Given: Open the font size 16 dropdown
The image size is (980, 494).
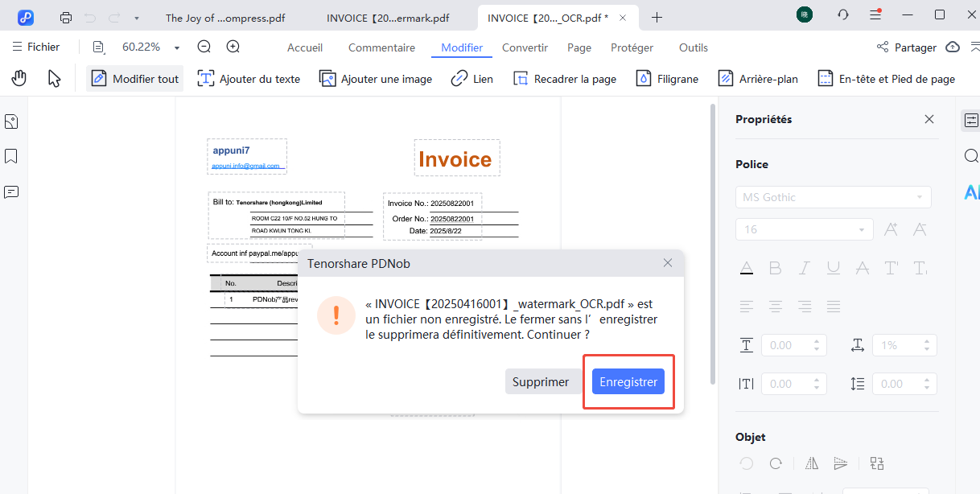Looking at the screenshot, I should pyautogui.click(x=861, y=228).
